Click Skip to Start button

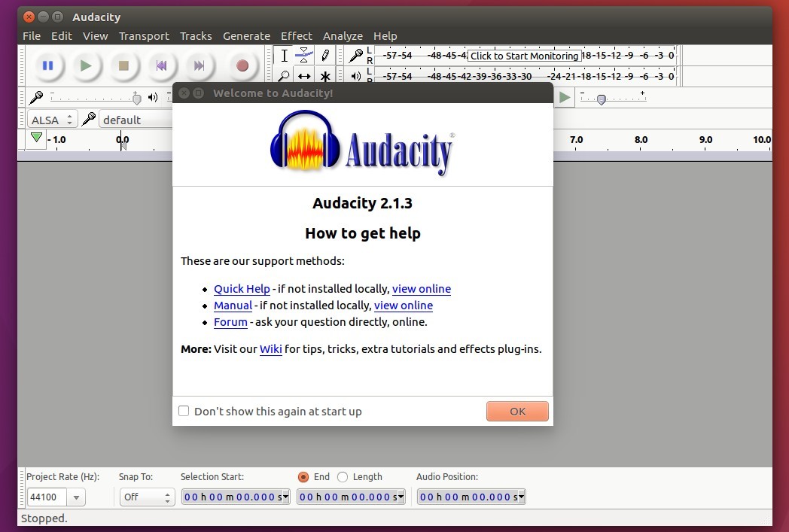[161, 65]
